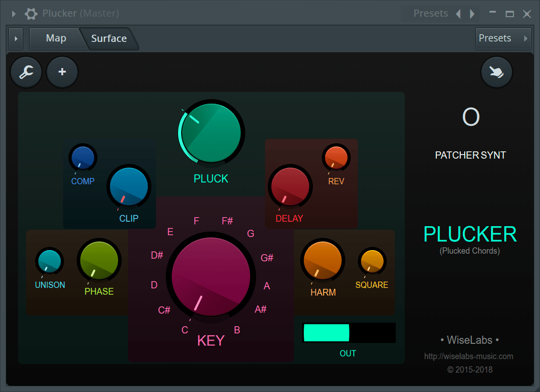Select previous preset with left arrow
This screenshot has width=540, height=392.
click(458, 14)
